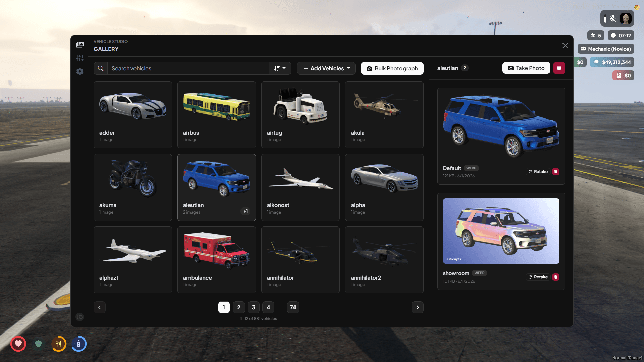This screenshot has height=362, width=644.
Task: Delete the showroom image with its trash icon
Action: [x=556, y=277]
